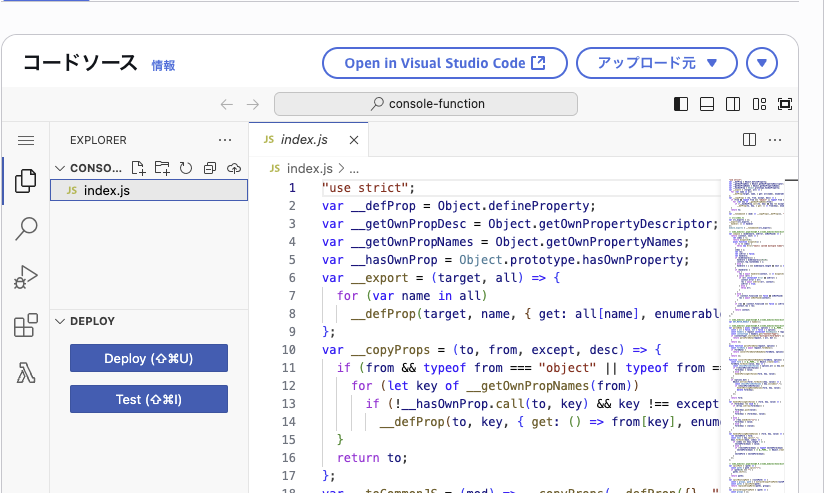Click line number 10 in gutter

click(288, 350)
